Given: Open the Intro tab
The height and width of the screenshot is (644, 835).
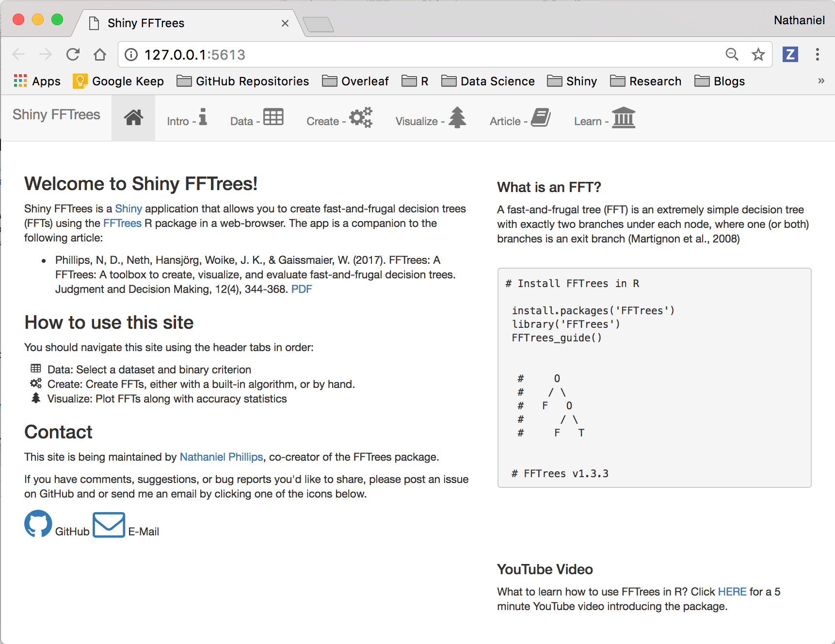Looking at the screenshot, I should coord(187,117).
